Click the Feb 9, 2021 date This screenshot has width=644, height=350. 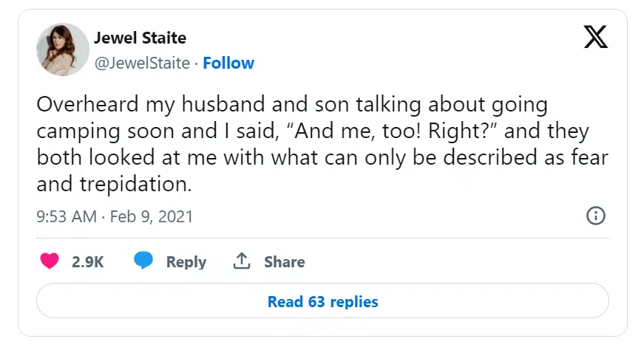(152, 217)
